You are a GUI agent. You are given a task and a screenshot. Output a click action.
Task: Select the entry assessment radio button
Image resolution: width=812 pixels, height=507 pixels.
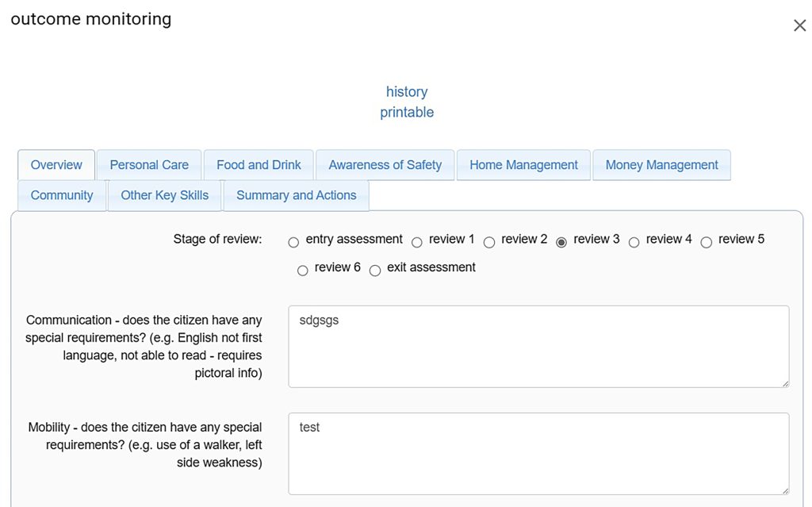[294, 243]
